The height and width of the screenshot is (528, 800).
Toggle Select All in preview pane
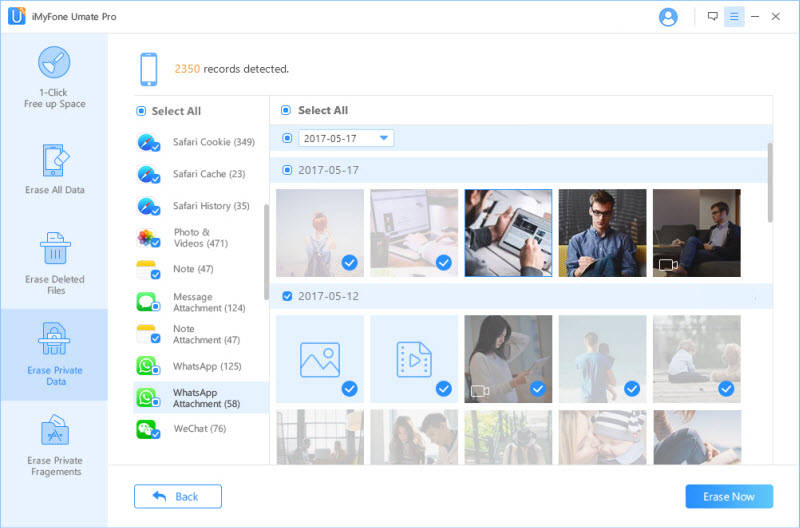(286, 110)
